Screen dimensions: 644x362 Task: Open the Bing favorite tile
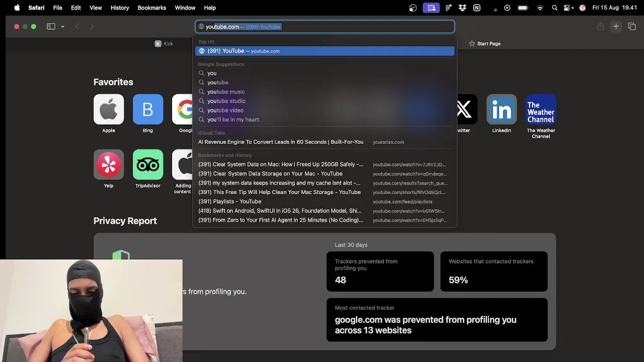(148, 109)
